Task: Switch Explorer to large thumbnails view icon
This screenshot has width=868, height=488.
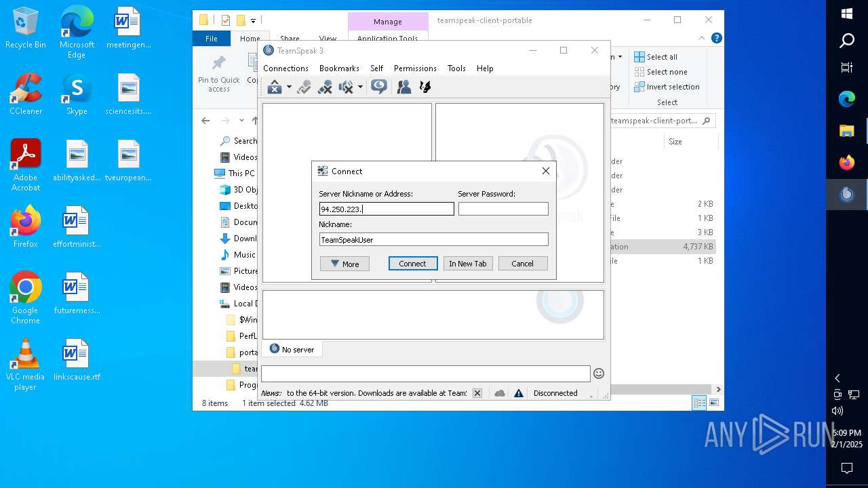Action: click(713, 403)
